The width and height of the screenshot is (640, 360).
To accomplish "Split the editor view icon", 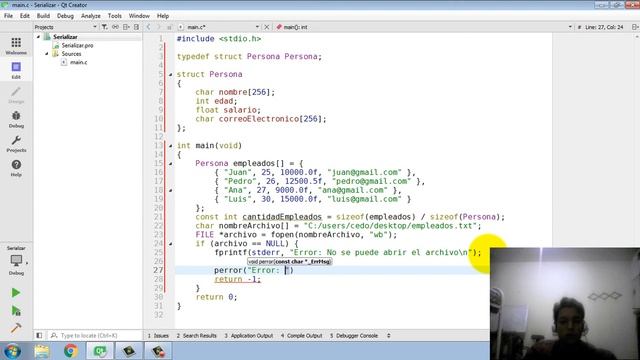I will coord(635,27).
